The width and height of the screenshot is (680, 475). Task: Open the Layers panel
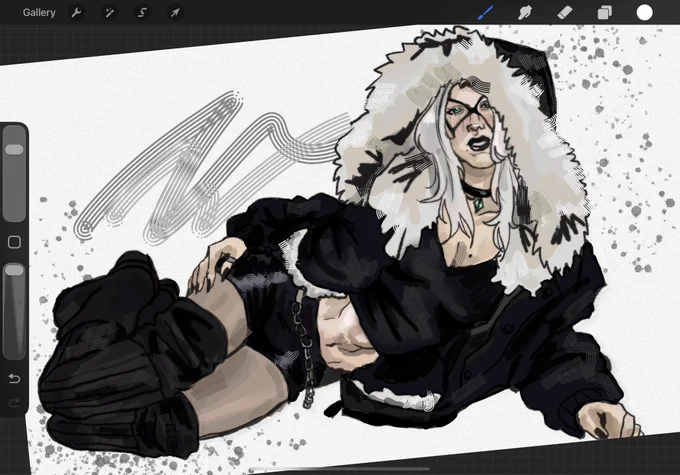coord(605,13)
